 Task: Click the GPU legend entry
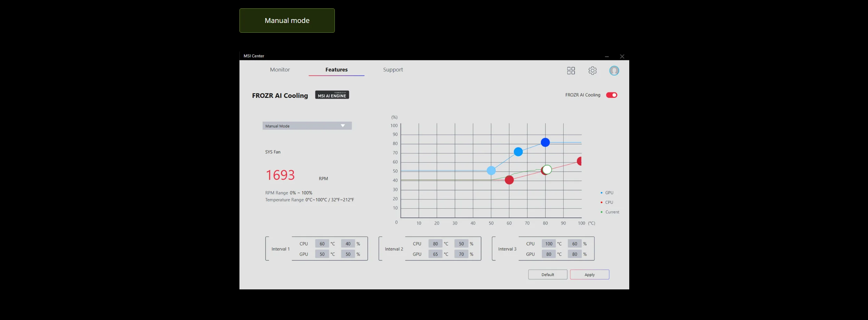607,193
